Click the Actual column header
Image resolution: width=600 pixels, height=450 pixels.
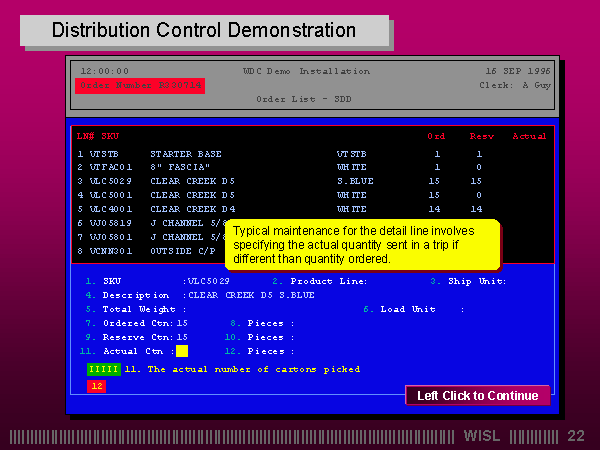pos(529,136)
